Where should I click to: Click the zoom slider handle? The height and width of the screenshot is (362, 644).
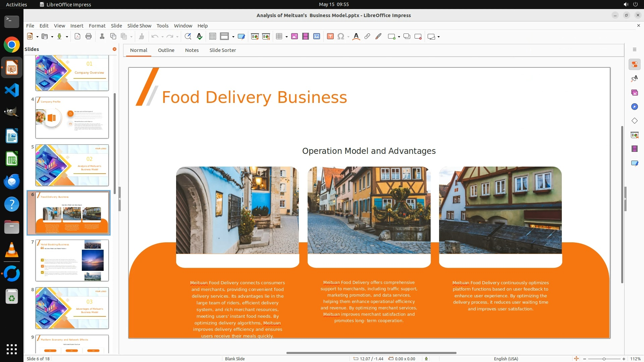604,359
